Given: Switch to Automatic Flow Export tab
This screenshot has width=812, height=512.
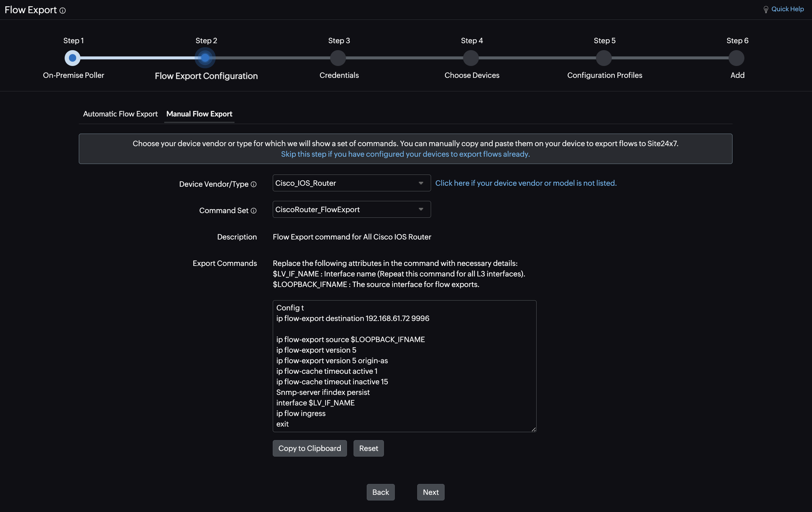Looking at the screenshot, I should pos(120,113).
